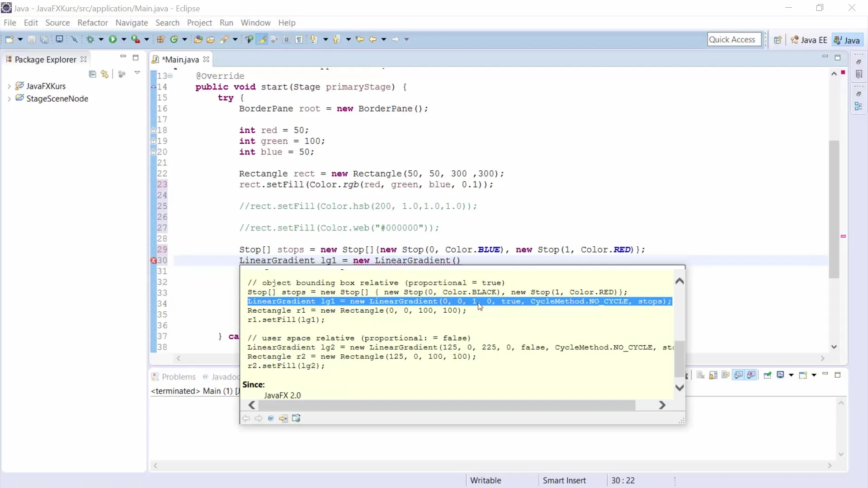Open the Project menu
The width and height of the screenshot is (868, 488).
199,23
